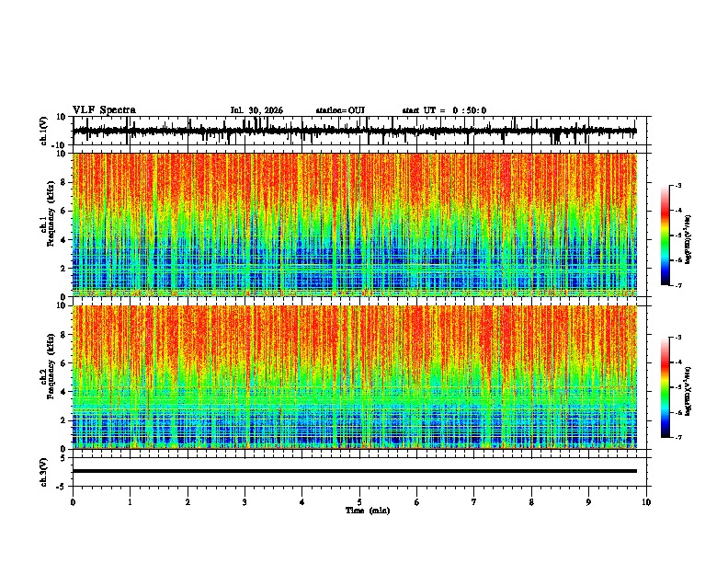Click the "-3" label on ch.2 color scale

click(x=678, y=338)
